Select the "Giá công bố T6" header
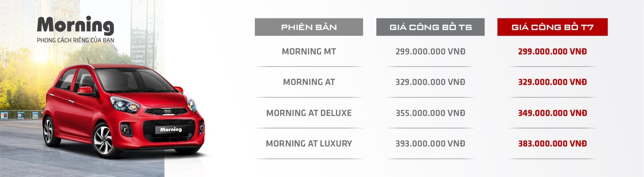 click(430, 27)
